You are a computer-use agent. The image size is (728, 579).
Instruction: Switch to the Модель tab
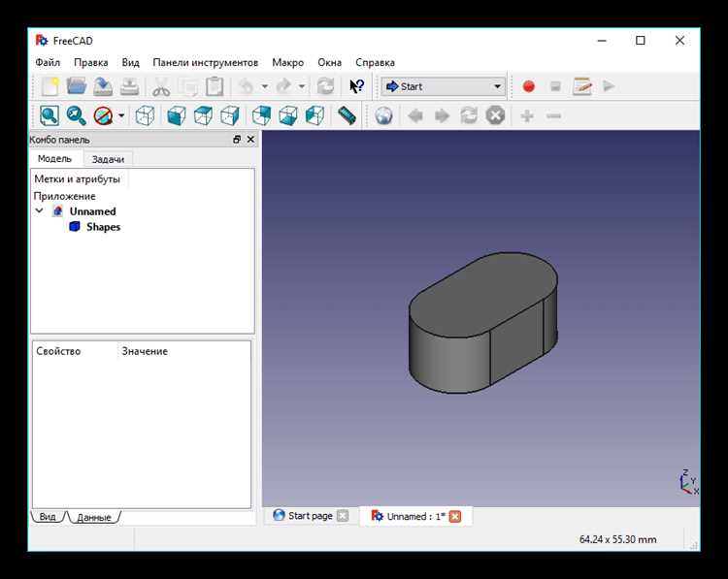[x=54, y=159]
